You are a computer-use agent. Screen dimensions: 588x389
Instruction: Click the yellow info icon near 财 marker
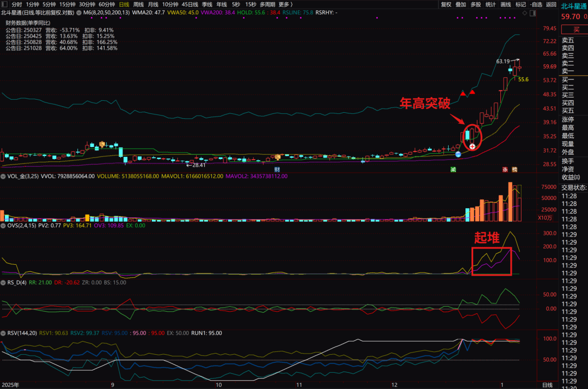(x=278, y=157)
